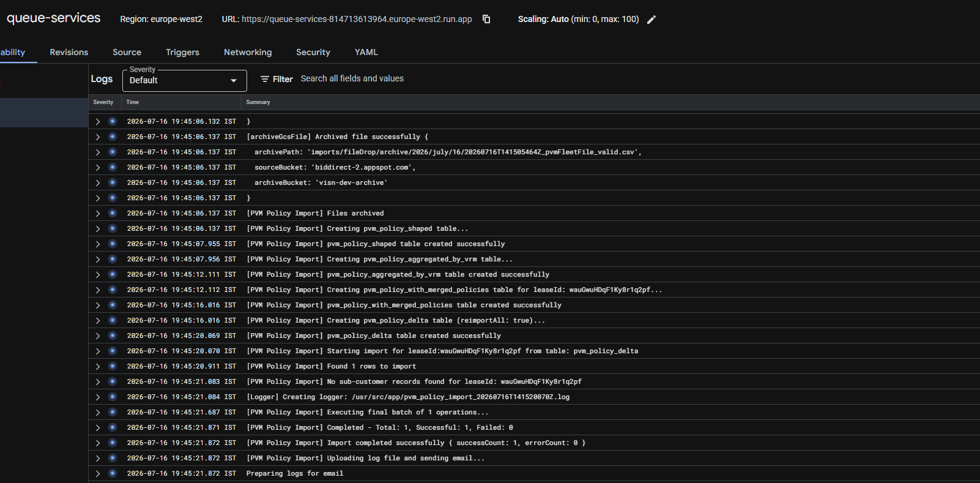Click severity icon of 'Completed - Total: 1' row
The image size is (980, 483).
113,427
